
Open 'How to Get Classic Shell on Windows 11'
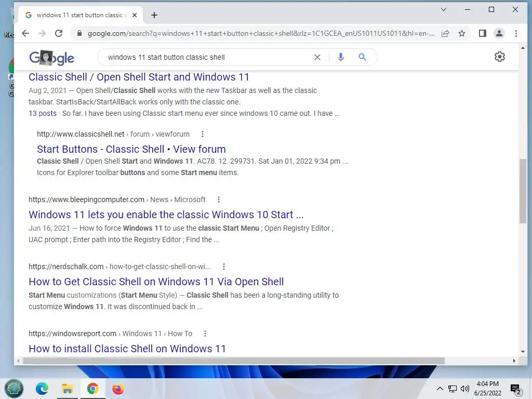(156, 282)
